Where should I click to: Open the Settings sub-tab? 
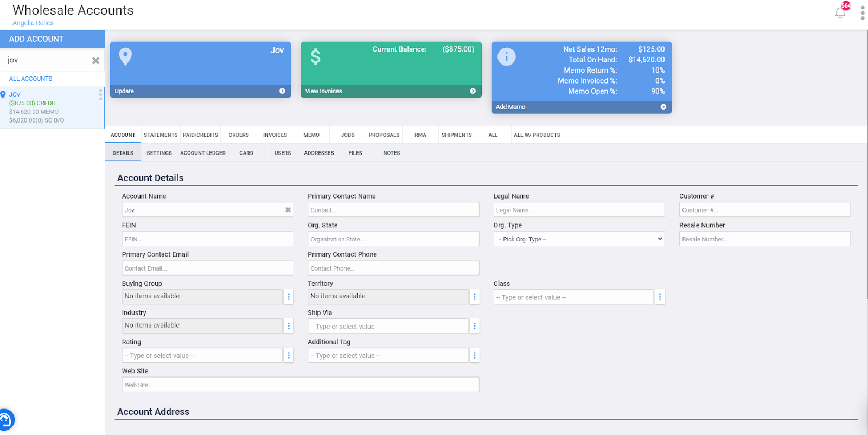pos(159,153)
